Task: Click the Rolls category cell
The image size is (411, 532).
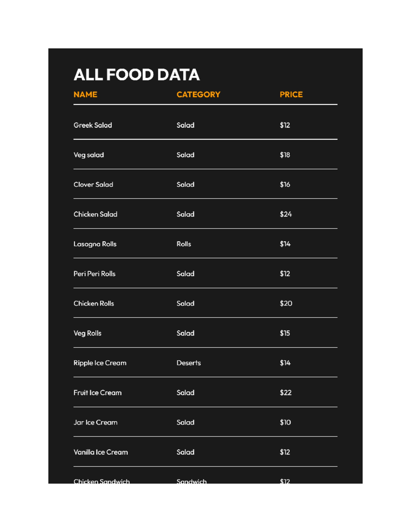Action: click(x=184, y=244)
